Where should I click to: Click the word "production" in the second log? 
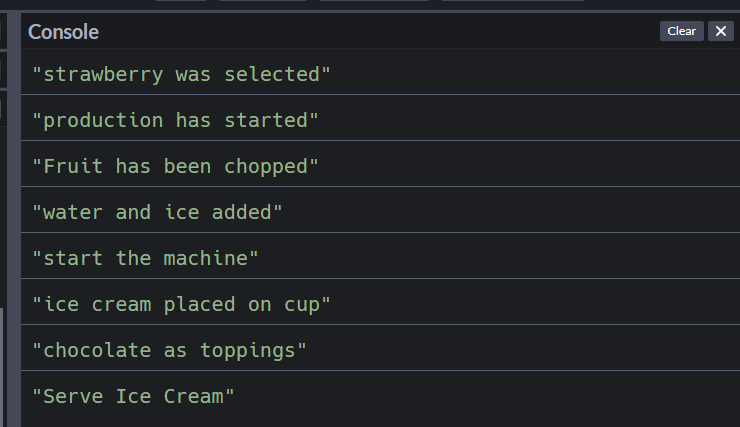(103, 121)
